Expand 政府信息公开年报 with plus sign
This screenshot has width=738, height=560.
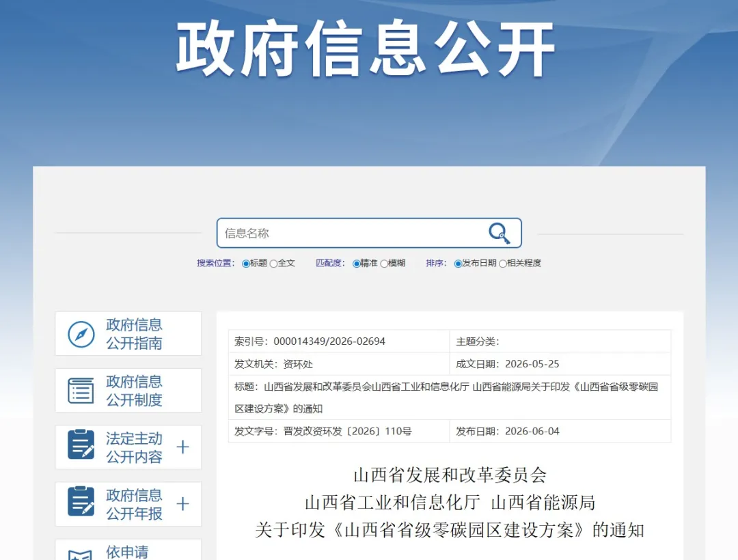click(x=182, y=504)
